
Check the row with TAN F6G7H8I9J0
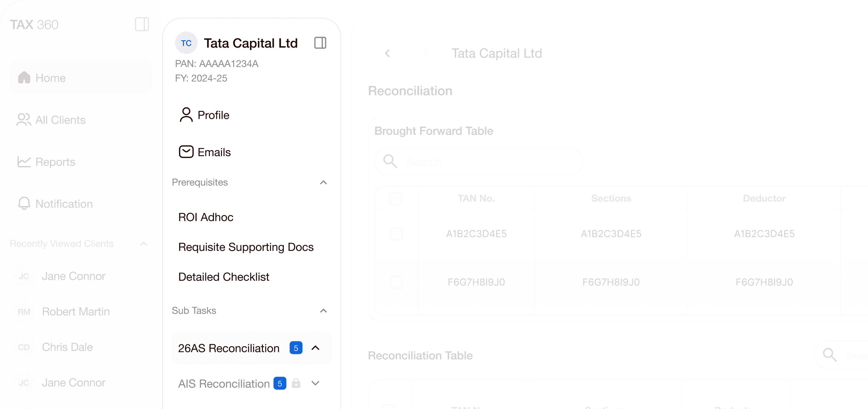[396, 282]
